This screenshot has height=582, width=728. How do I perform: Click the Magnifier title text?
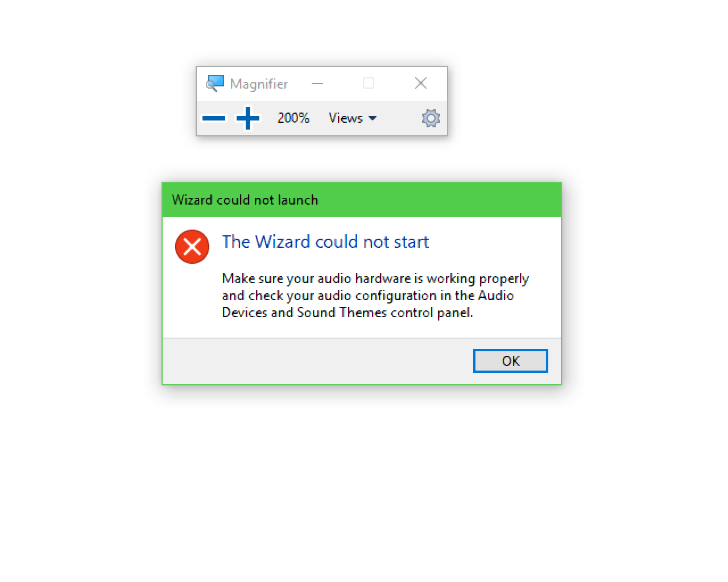259,84
